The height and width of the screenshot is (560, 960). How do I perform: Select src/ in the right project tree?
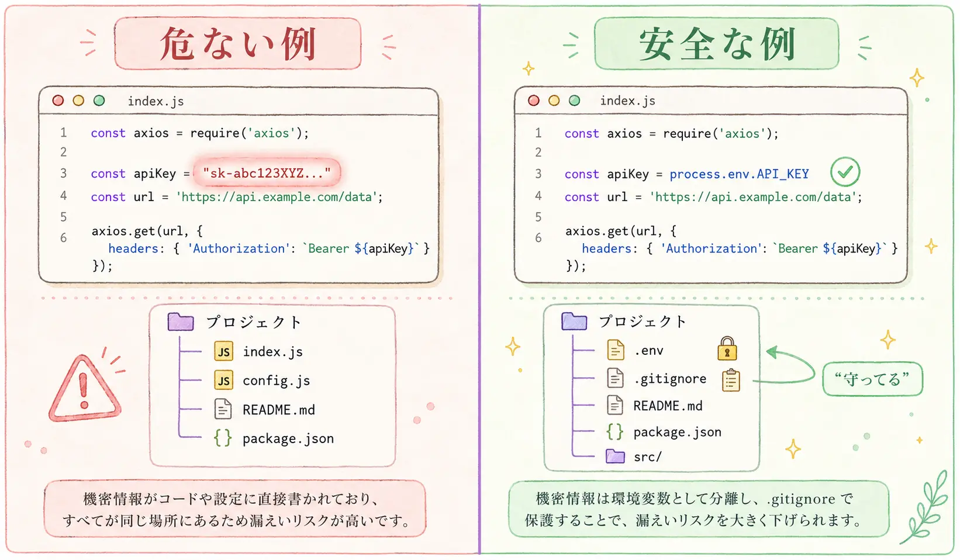(648, 457)
